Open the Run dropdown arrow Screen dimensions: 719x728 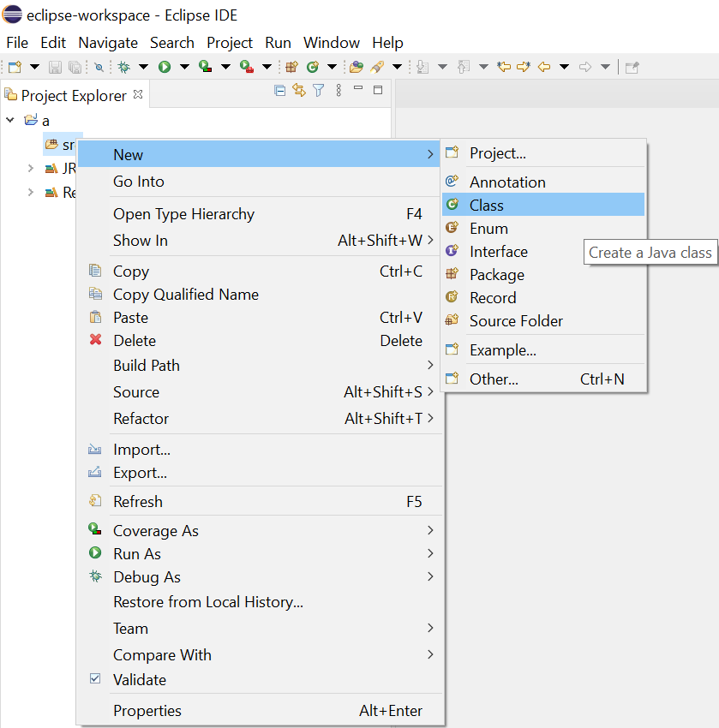click(184, 67)
